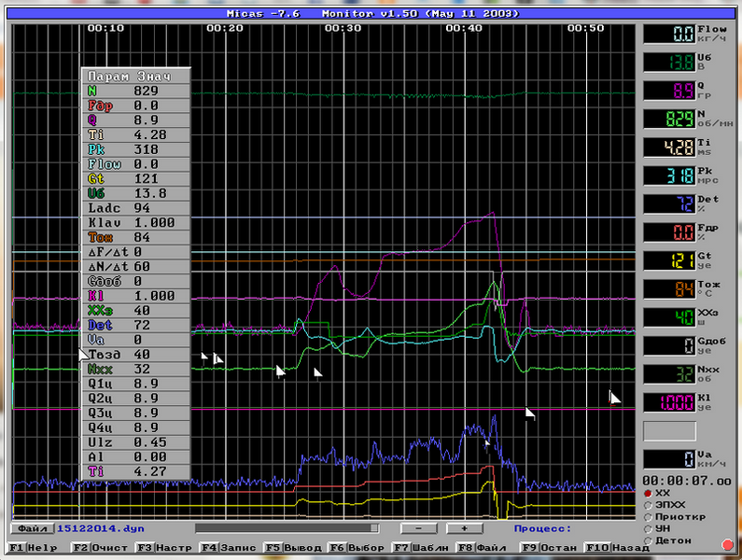Screen dimensions: 742x560
Task: Click the Flow digital gauge display
Action: [x=669, y=35]
